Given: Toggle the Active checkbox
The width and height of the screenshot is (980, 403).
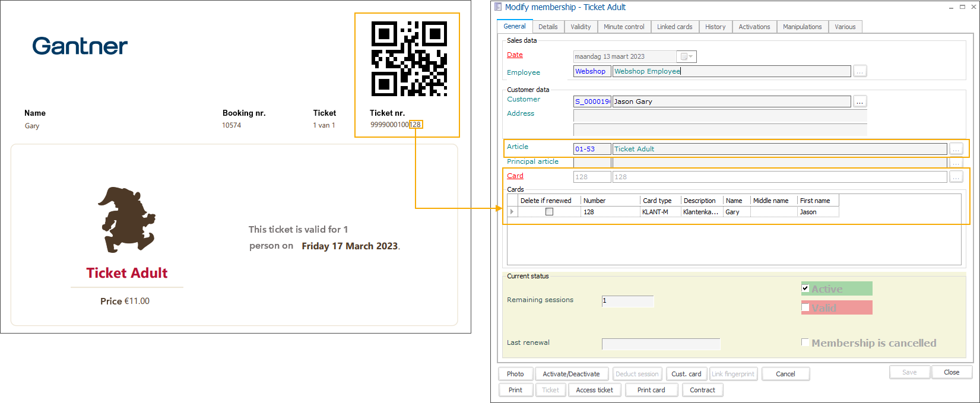Looking at the screenshot, I should point(805,288).
